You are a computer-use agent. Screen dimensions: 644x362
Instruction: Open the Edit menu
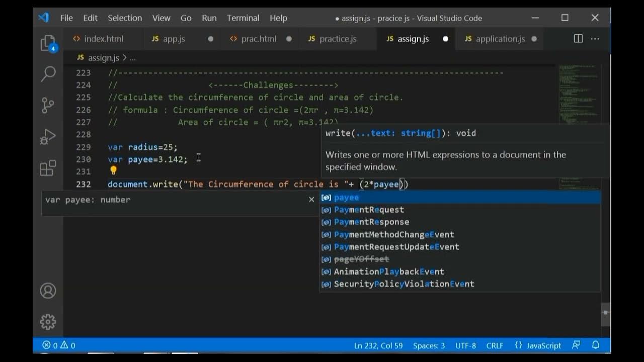click(x=90, y=18)
